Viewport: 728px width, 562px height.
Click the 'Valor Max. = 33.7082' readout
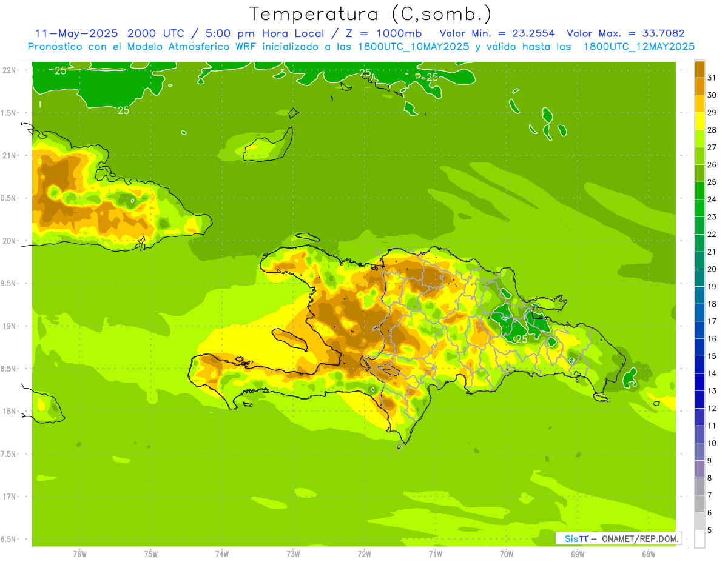pos(626,33)
